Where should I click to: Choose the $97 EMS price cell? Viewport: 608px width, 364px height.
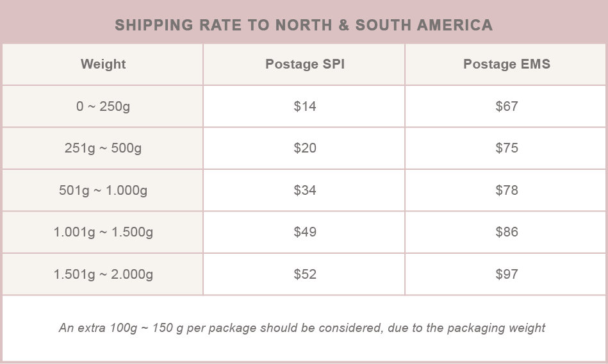506,274
